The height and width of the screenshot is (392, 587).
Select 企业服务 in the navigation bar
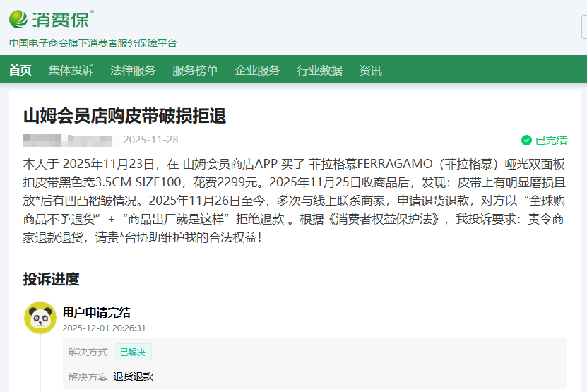click(x=257, y=70)
